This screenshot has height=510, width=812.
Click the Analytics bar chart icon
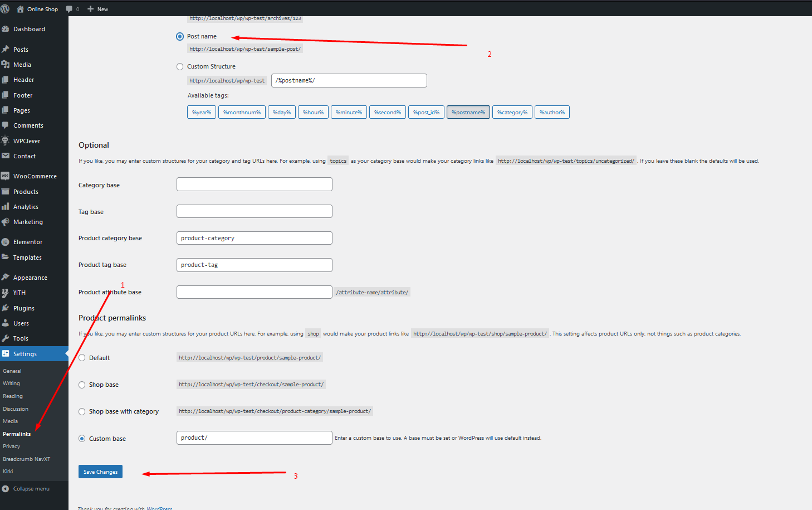pyautogui.click(x=6, y=207)
